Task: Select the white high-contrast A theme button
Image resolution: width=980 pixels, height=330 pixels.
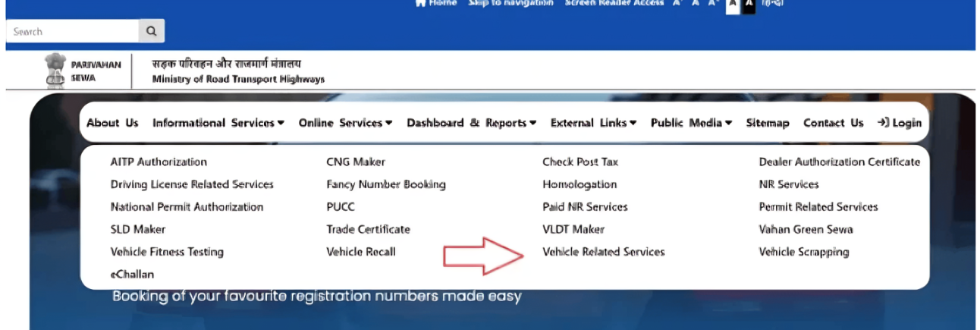Action: (733, 5)
